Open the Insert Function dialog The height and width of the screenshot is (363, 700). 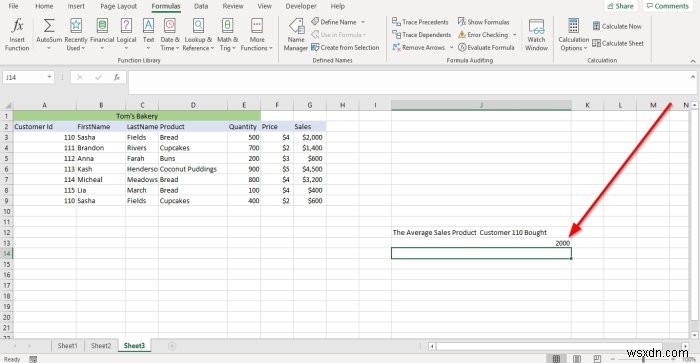(17, 35)
